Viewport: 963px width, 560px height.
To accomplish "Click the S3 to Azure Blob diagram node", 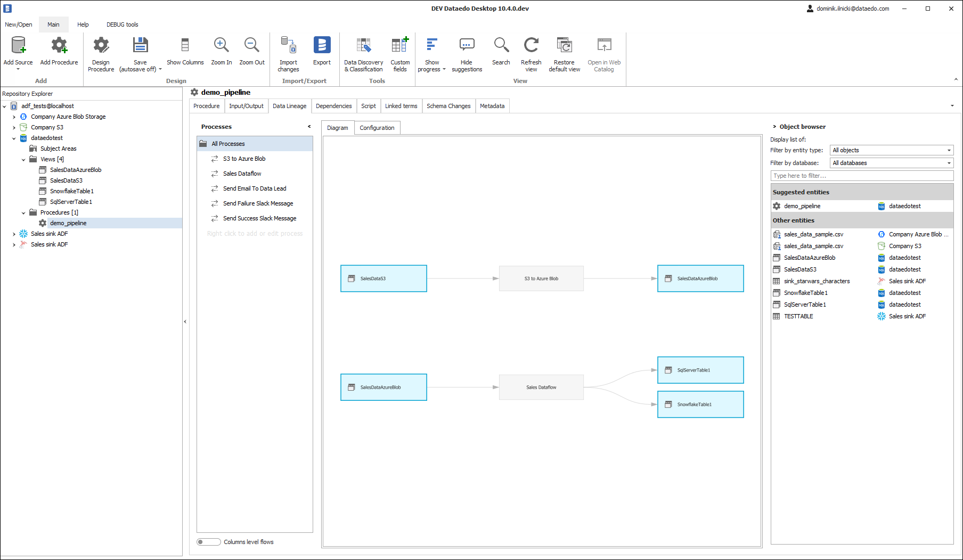I will point(541,278).
